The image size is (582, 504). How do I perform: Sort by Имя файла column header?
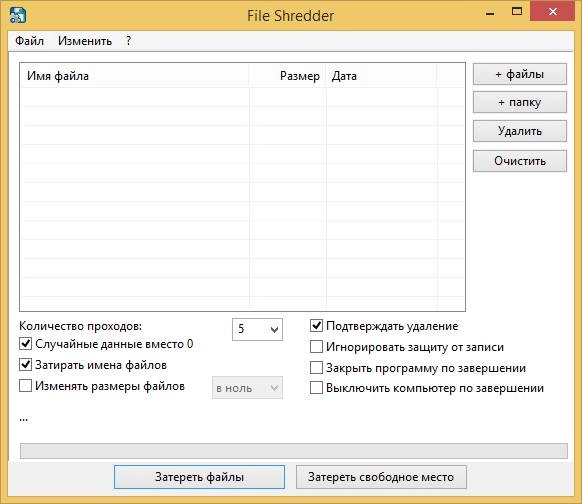[x=135, y=76]
